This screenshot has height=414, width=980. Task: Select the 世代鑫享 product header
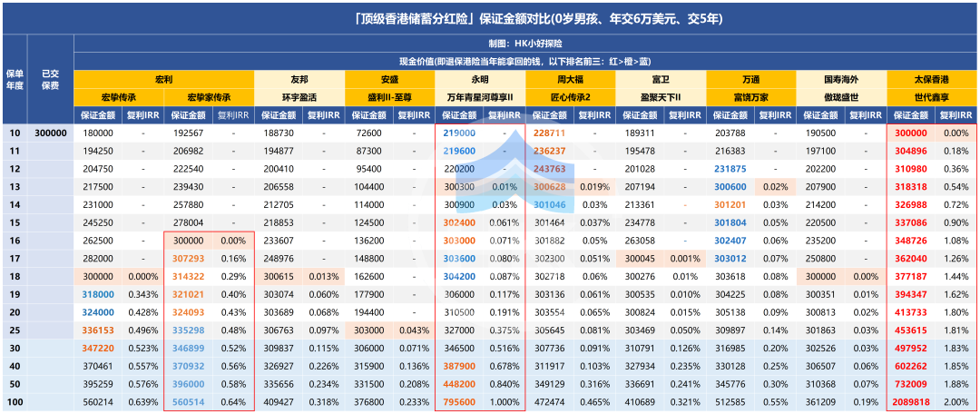coord(933,97)
